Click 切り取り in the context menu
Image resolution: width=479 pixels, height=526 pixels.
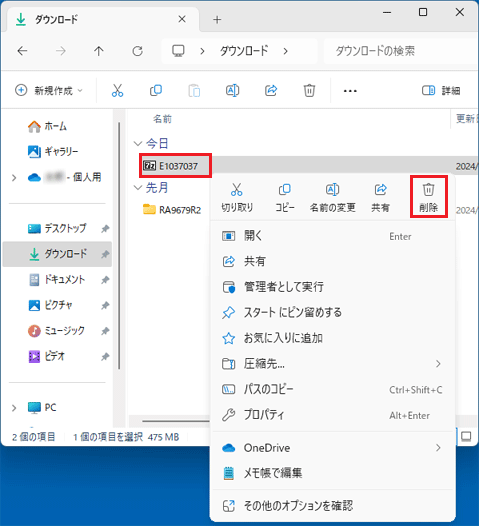(x=237, y=198)
